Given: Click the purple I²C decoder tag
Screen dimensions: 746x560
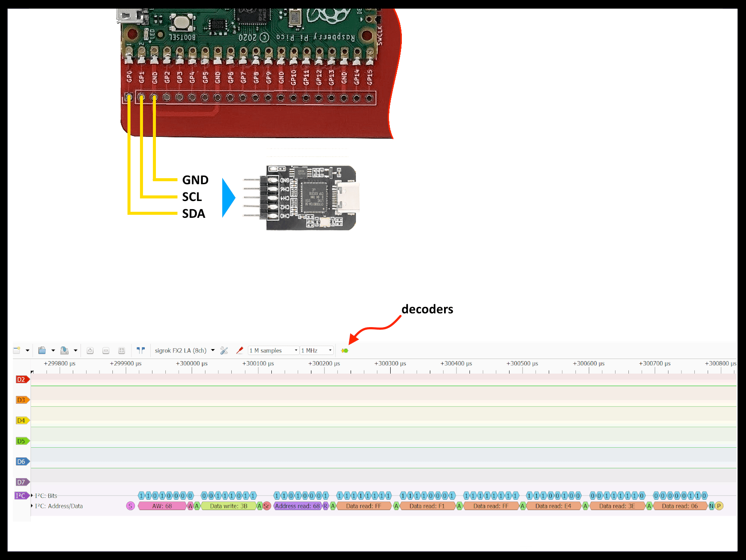Looking at the screenshot, I should [x=20, y=495].
